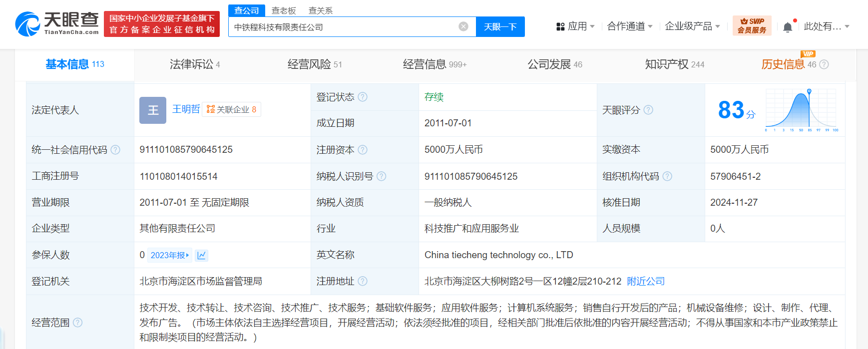Expand the 应用 dropdown menu
Screen dimensions: 868x349
coord(576,26)
